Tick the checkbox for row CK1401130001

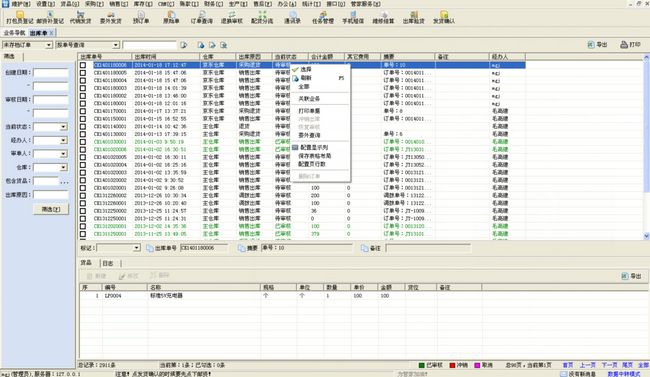tap(83, 134)
